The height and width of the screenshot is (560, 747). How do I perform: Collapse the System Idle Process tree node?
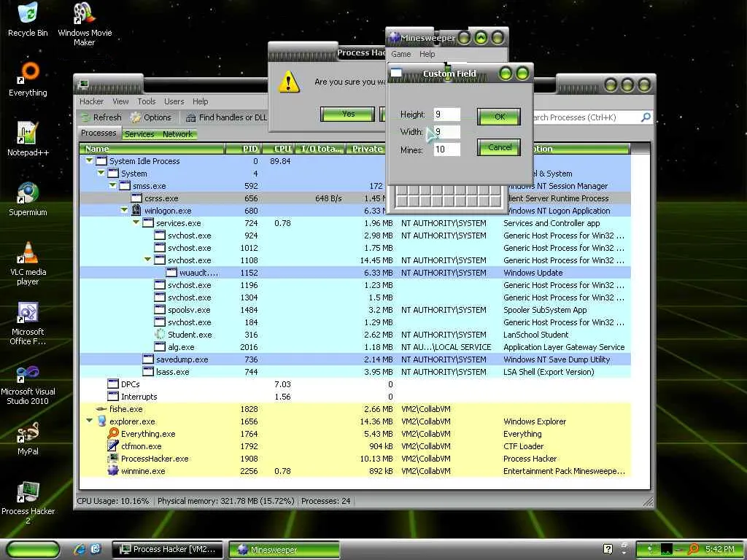pyautogui.click(x=89, y=161)
